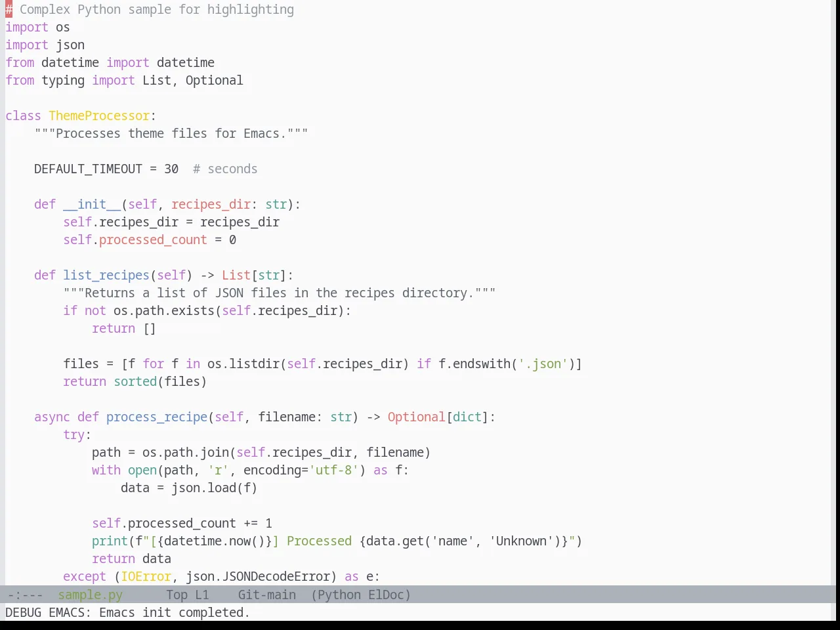840x630 pixels.
Task: Click the '# seconds' comment
Action: tap(225, 169)
